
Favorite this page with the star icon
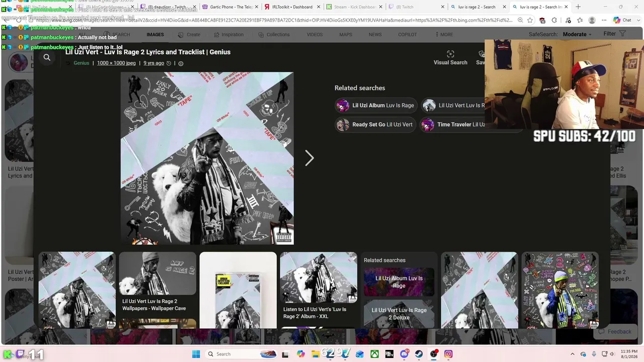(531, 20)
